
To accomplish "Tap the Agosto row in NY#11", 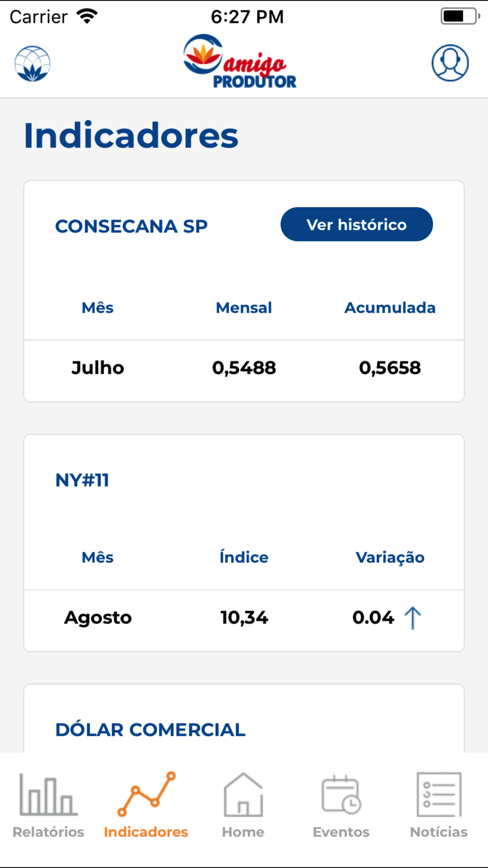I will 244,618.
